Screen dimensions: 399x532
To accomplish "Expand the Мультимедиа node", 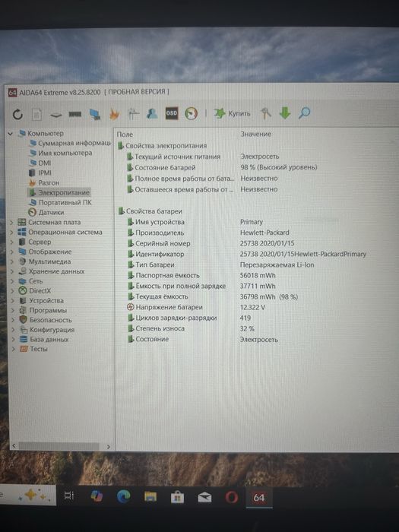I will coord(12,262).
